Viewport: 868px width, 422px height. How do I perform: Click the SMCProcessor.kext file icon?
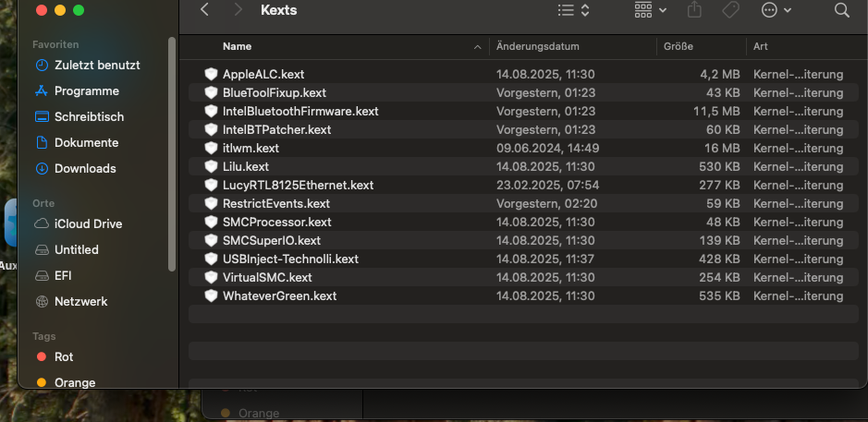(x=211, y=222)
